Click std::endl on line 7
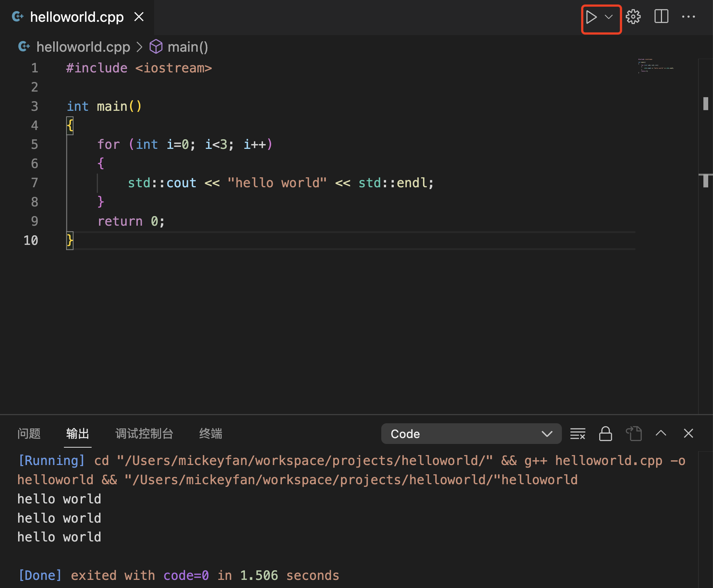The image size is (713, 588). pyautogui.click(x=393, y=183)
